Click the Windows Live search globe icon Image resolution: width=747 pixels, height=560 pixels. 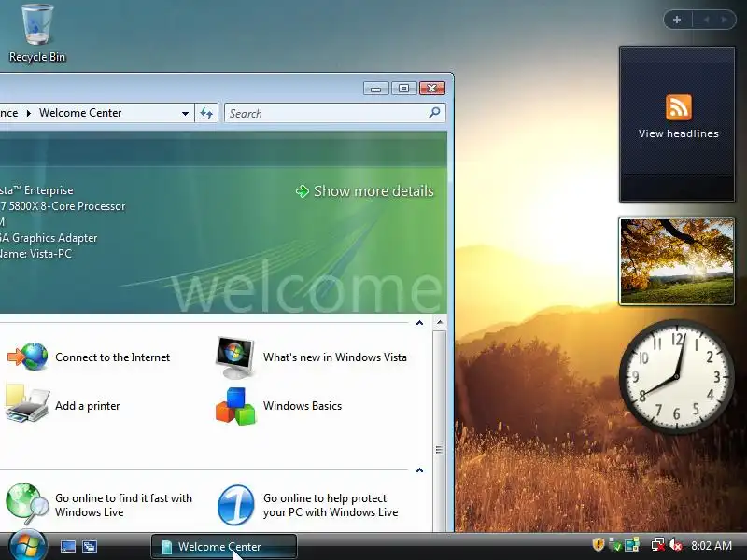coord(27,504)
